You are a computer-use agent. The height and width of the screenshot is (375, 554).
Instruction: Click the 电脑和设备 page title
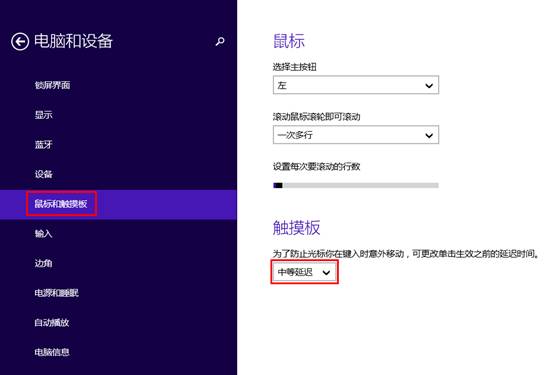73,41
